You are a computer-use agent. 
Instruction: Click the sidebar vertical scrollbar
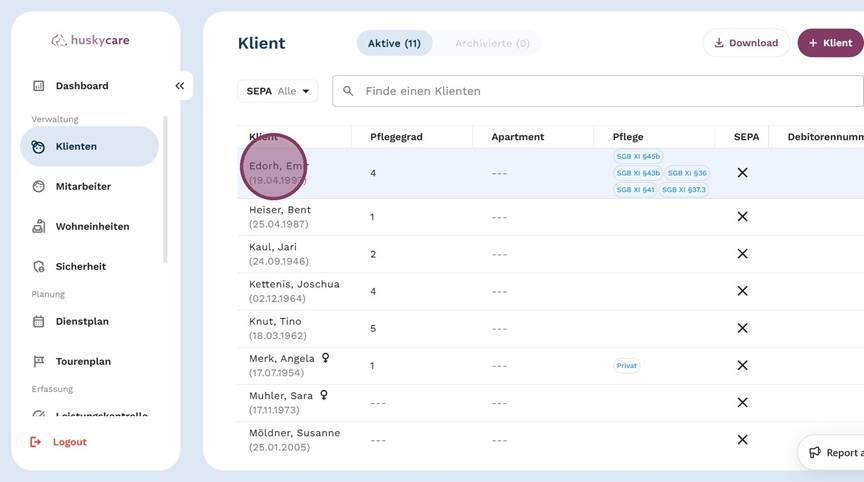[x=165, y=190]
